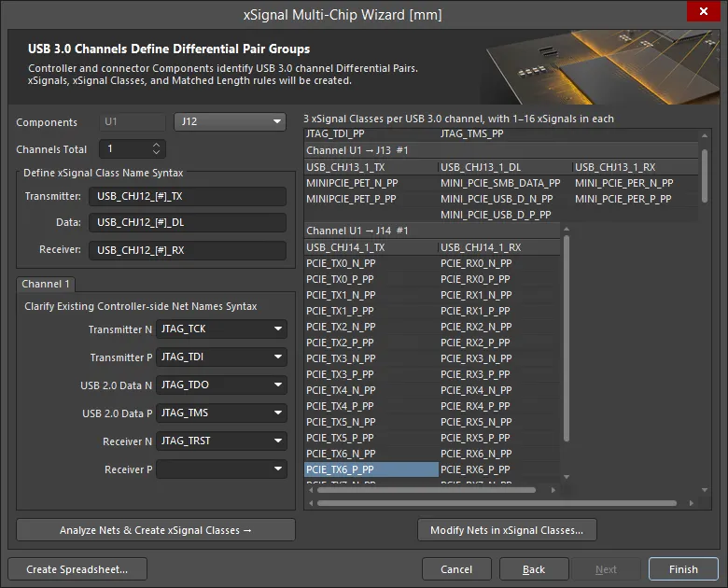Click the Finish button
The height and width of the screenshot is (588, 728).
(683, 569)
